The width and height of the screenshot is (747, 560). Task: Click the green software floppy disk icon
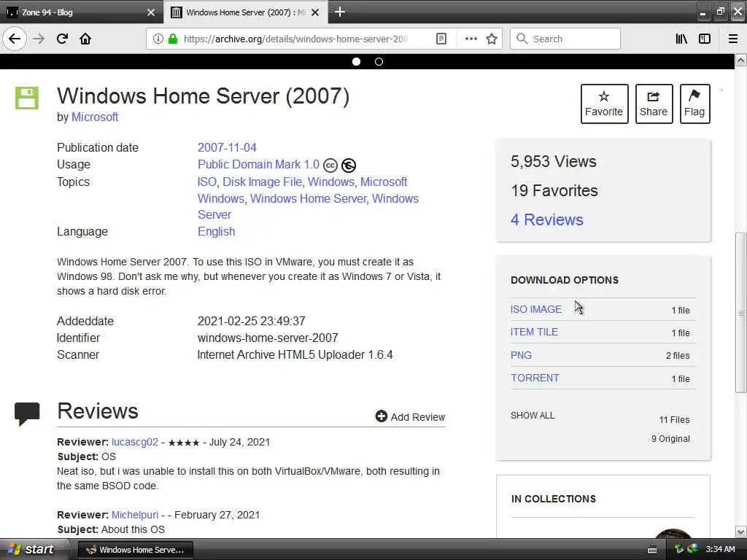[27, 98]
